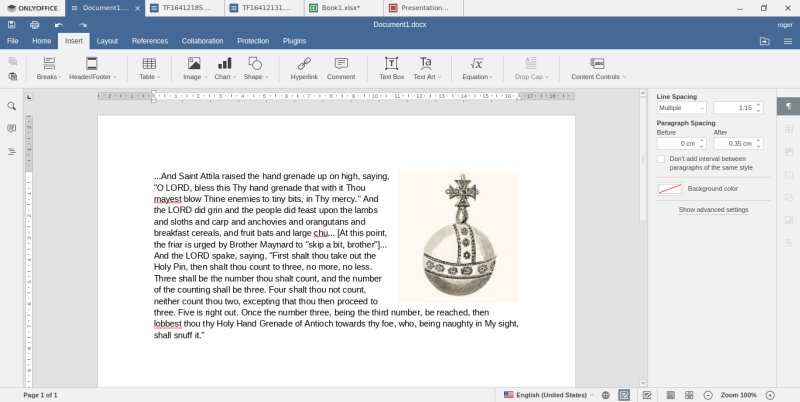Click the zoom out minus icon
The height and width of the screenshot is (402, 800).
click(x=708, y=395)
